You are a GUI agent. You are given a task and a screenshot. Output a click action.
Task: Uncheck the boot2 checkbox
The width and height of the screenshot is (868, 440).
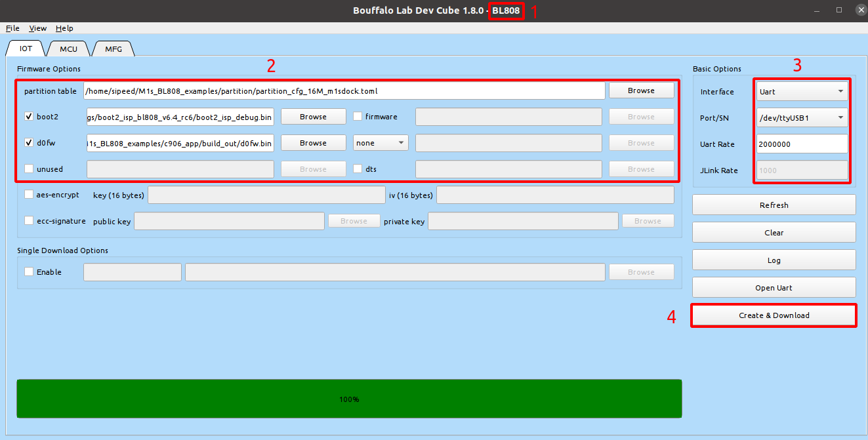coord(29,117)
